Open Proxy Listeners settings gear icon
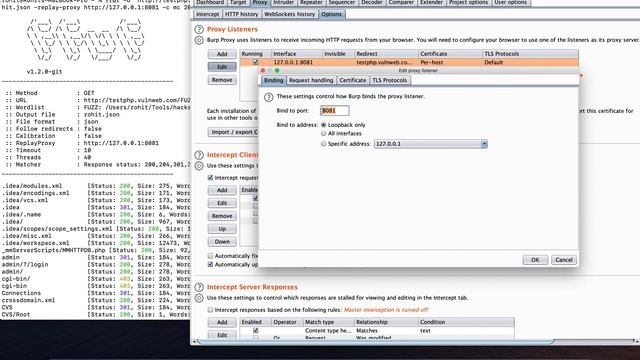This screenshot has width=640, height=360. pos(199,40)
